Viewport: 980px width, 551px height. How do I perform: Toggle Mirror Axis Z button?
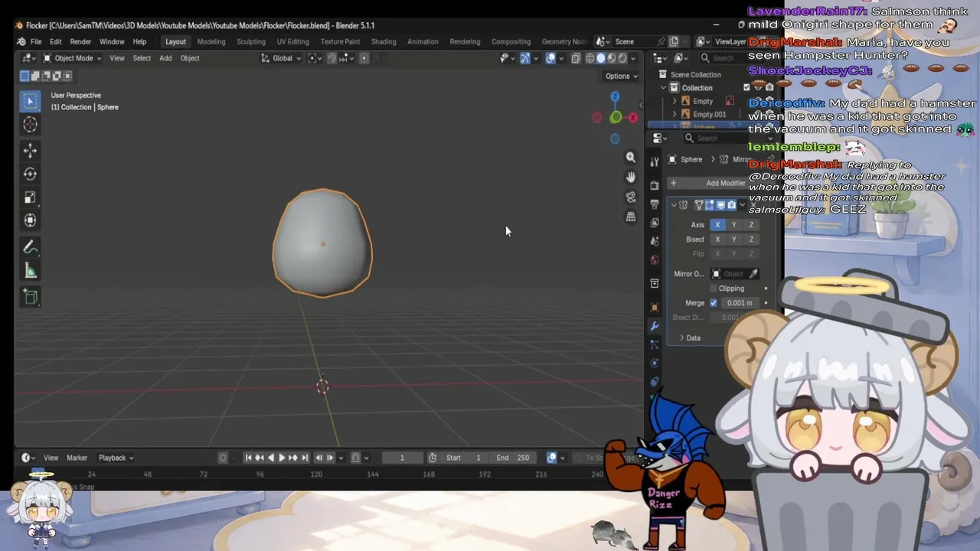[x=751, y=225]
